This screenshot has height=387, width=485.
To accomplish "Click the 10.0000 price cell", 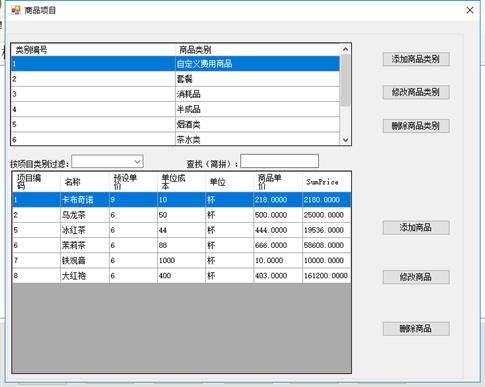I will pyautogui.click(x=278, y=260).
